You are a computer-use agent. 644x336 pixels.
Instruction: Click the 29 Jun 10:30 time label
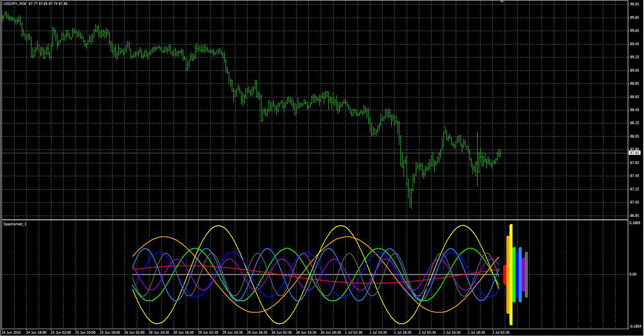(233, 333)
